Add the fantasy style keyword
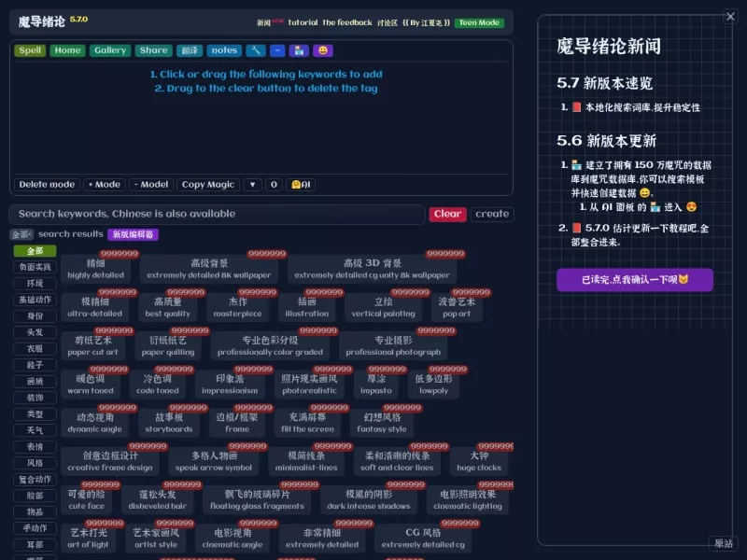The width and height of the screenshot is (747, 560). click(382, 424)
